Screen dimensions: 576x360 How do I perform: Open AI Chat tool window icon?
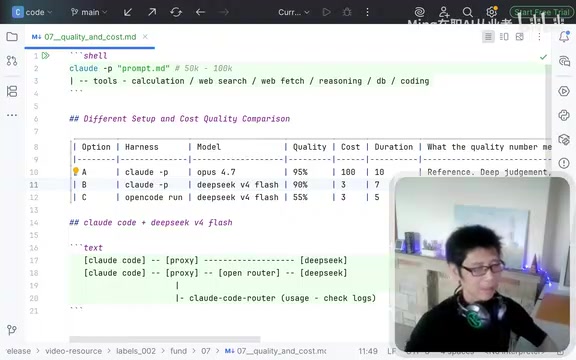point(564,61)
